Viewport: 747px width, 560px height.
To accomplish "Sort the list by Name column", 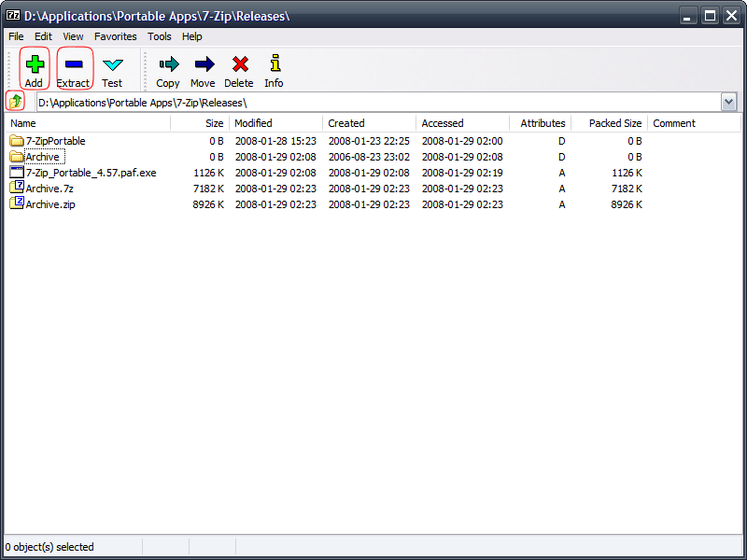I will pos(88,123).
